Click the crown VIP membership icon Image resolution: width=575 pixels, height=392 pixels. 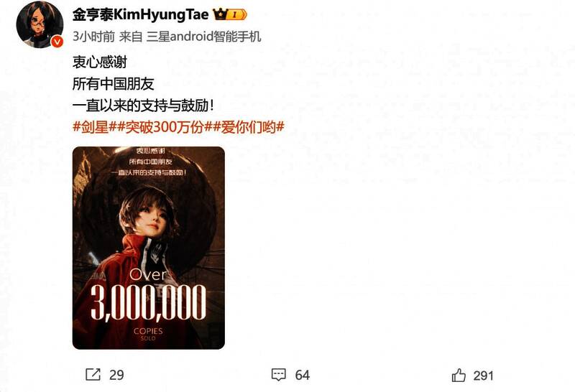220,14
